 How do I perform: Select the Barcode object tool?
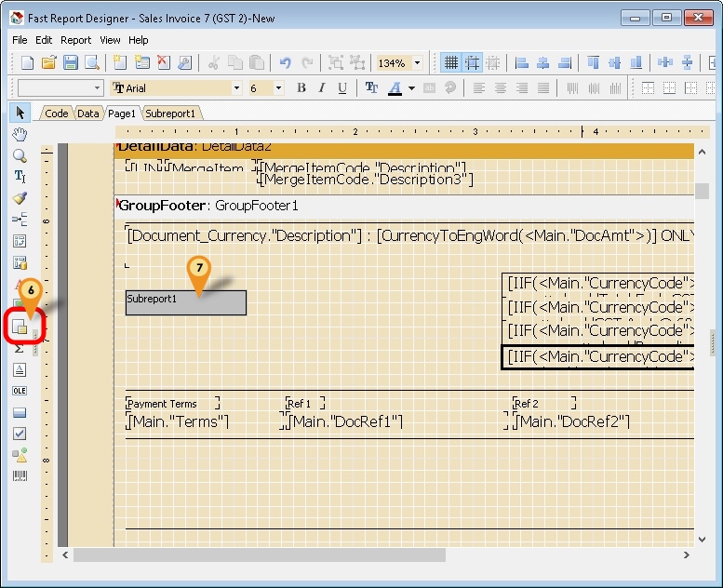(20, 476)
